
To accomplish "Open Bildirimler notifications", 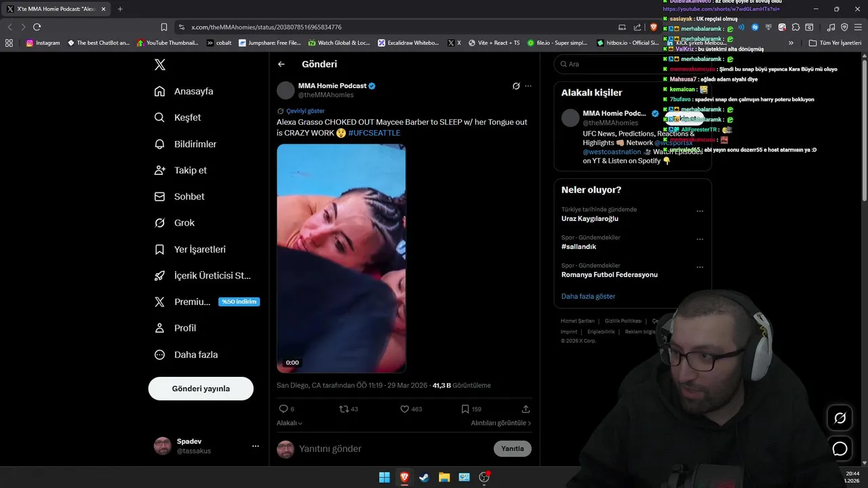I will (x=185, y=144).
